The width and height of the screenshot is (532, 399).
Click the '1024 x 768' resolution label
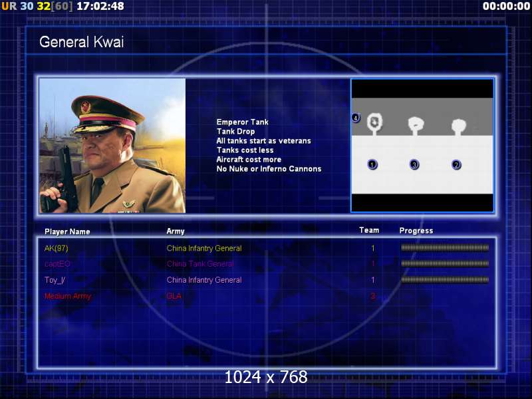(266, 377)
